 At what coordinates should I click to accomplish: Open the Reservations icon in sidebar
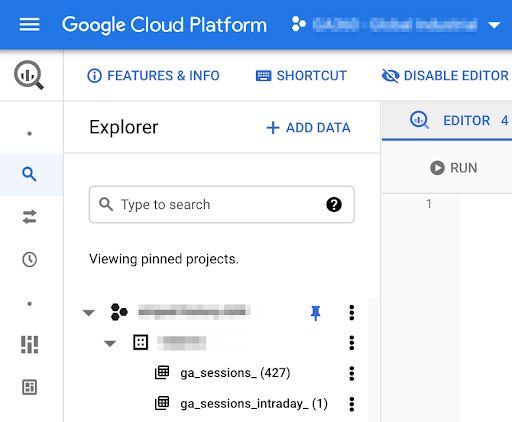point(29,344)
